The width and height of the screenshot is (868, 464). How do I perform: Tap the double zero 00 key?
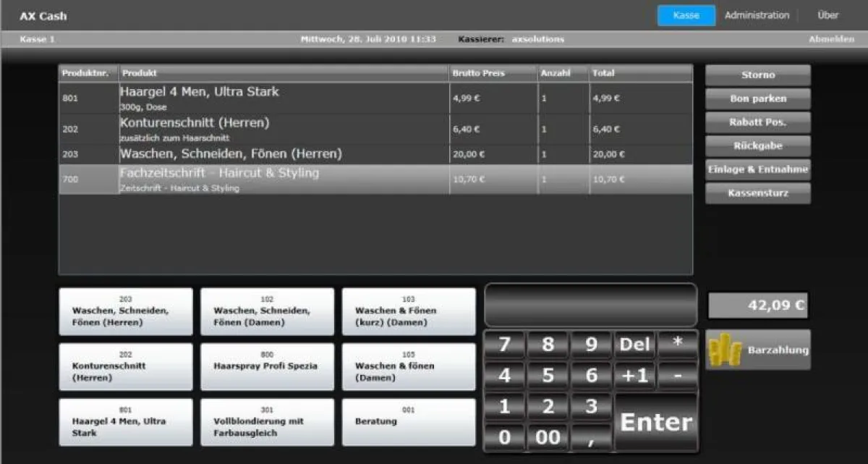548,437
